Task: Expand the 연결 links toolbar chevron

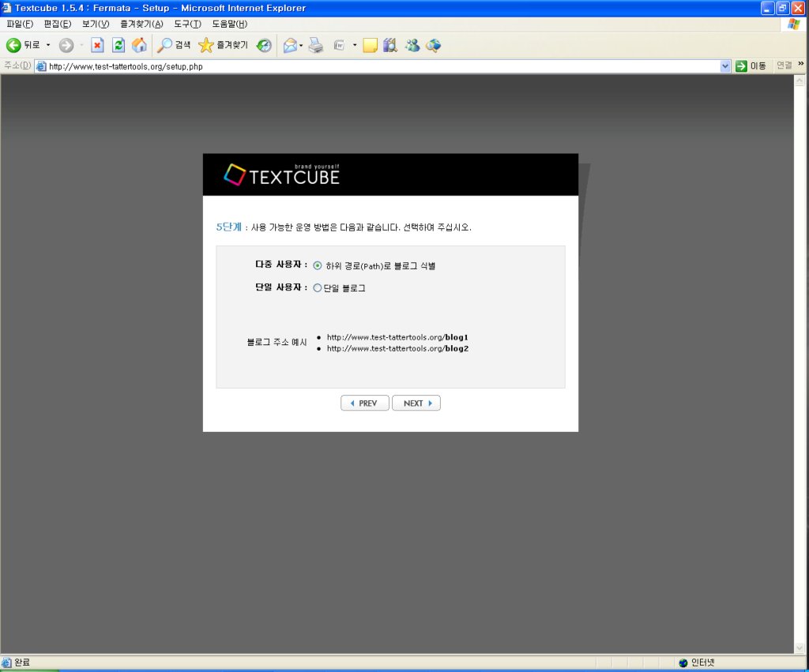Action: tap(801, 64)
